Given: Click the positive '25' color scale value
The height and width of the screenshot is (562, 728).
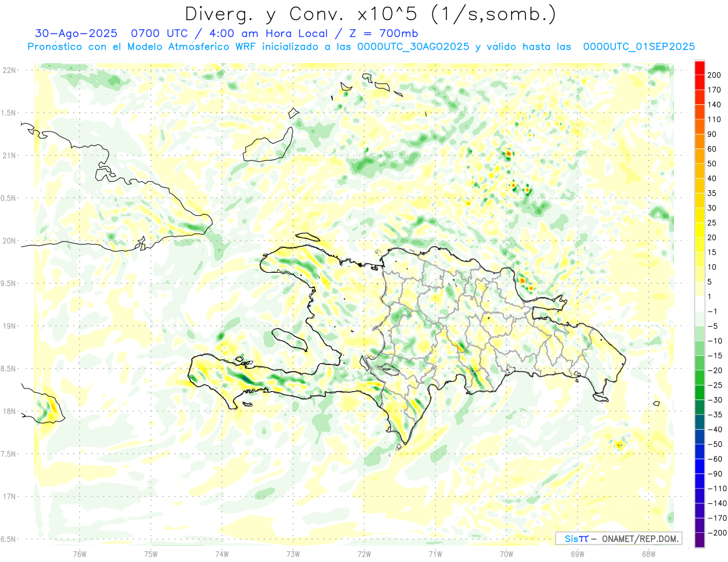Looking at the screenshot, I should pyautogui.click(x=713, y=223).
